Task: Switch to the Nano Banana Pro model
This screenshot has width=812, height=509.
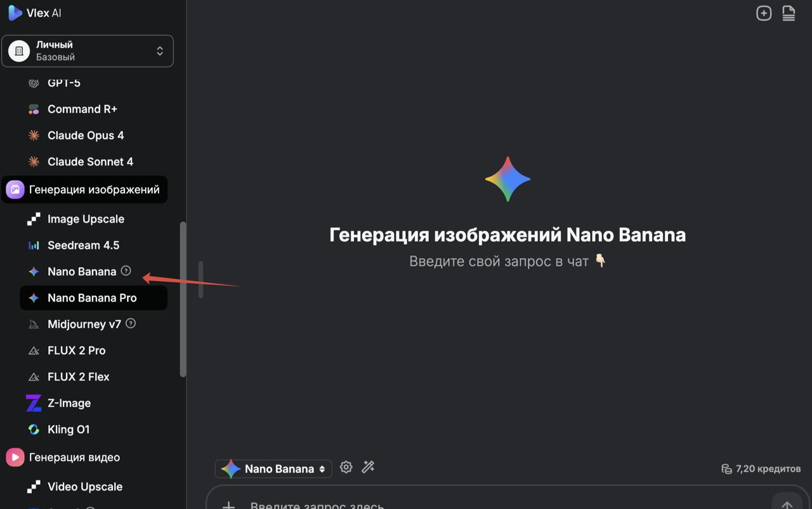Action: 93,298
